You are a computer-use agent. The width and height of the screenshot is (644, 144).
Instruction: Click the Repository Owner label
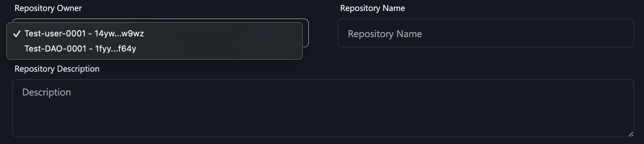pyautogui.click(x=48, y=8)
